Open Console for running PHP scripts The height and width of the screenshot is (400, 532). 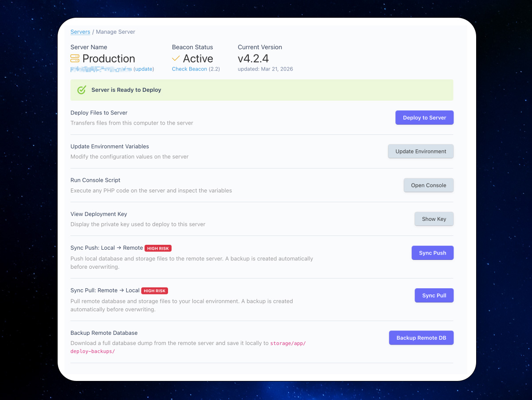tap(428, 185)
